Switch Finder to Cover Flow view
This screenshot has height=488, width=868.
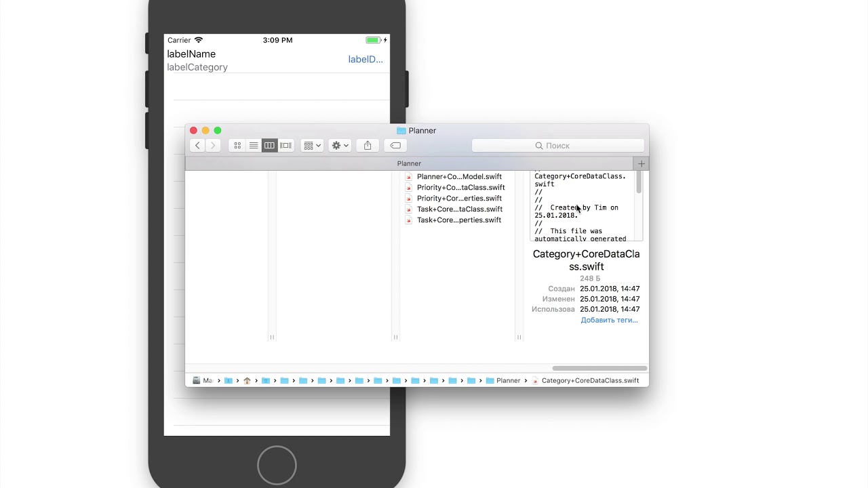point(286,146)
